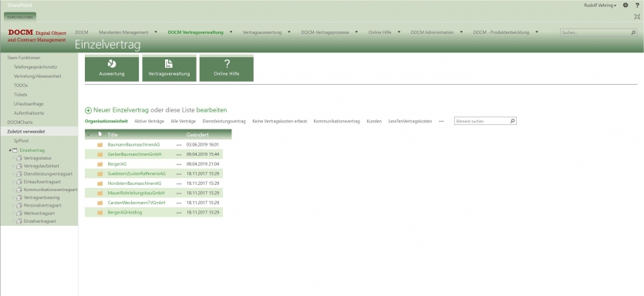Switch to the LessTenVertragskosten view
Viewport: 644px width, 296px height.
[410, 121]
